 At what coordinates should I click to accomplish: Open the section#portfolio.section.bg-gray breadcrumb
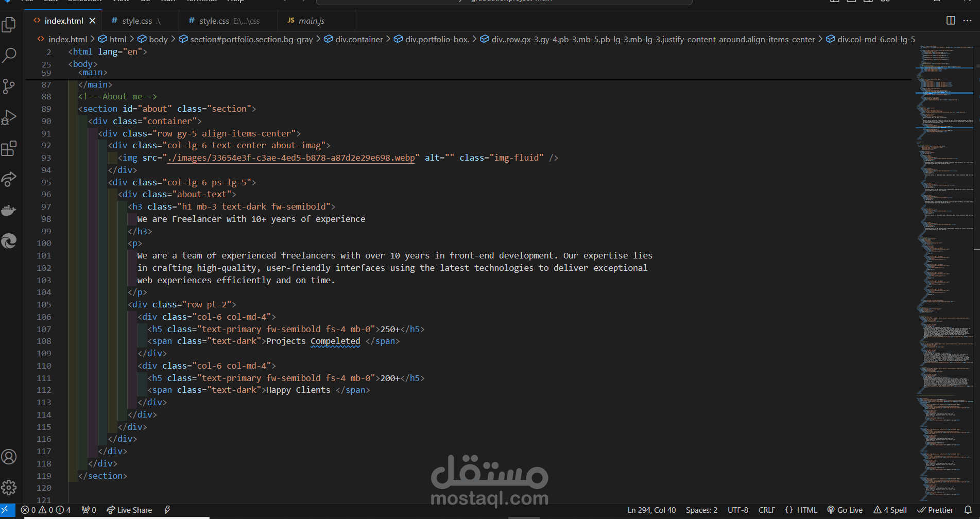click(246, 39)
